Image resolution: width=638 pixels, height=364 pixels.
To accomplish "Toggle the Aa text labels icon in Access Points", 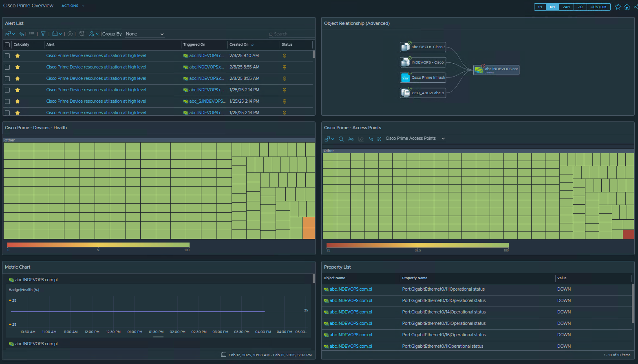I will click(x=351, y=139).
